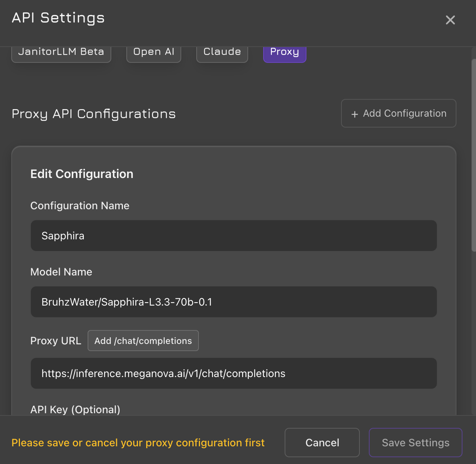The height and width of the screenshot is (464, 476).
Task: Click the API Settings title text
Action: [58, 18]
